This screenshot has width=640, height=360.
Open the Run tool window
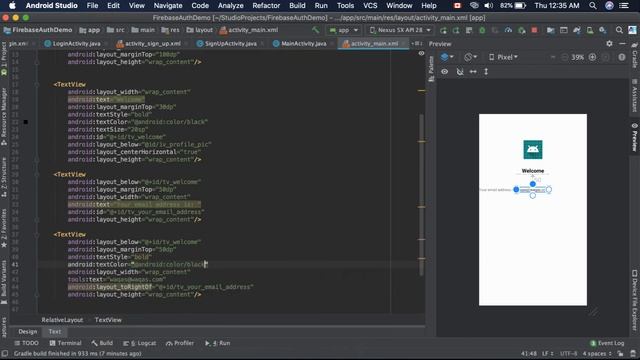[218, 343]
